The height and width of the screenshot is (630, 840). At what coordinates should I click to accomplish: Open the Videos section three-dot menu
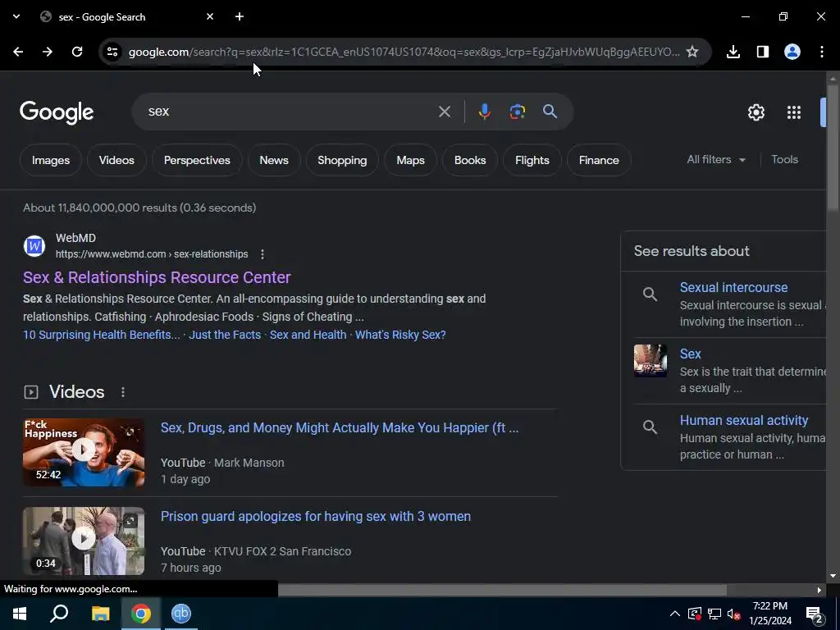[x=123, y=392]
